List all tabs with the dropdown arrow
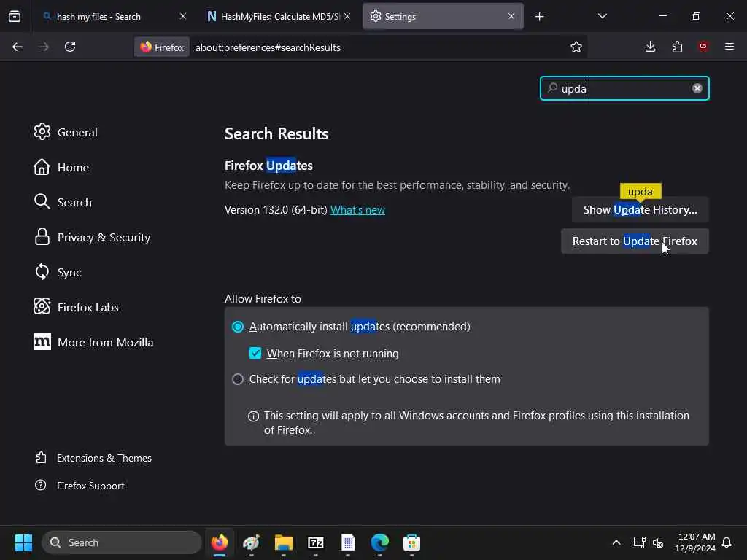Screen dimensions: 747x560 [x=602, y=16]
